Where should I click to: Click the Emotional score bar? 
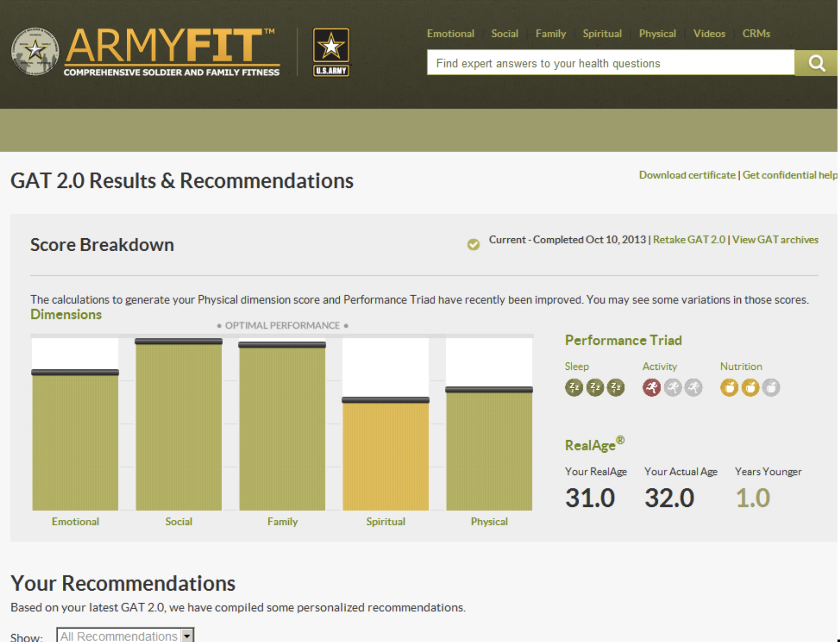click(75, 440)
